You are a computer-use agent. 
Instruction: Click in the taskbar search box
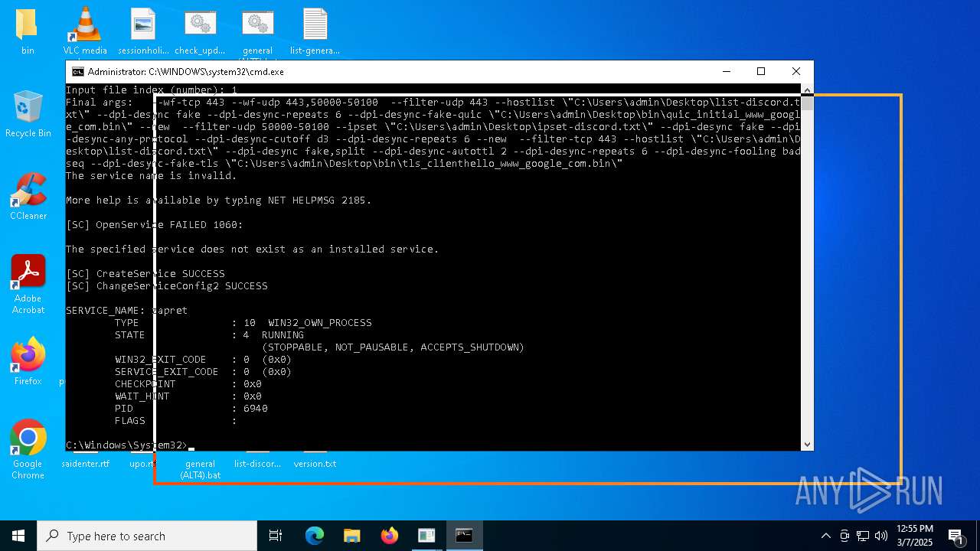147,536
